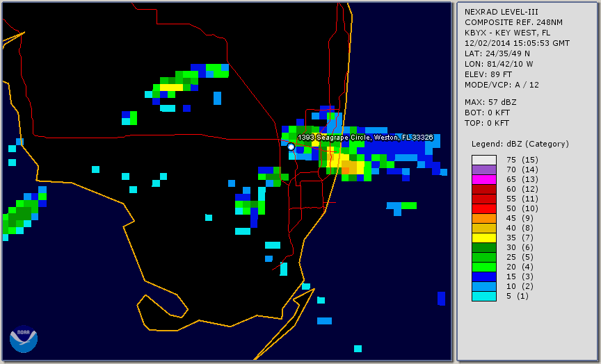This screenshot has width=601, height=364.
Task: Click the 35 dBZ yellow legend swatch
Action: 483,238
